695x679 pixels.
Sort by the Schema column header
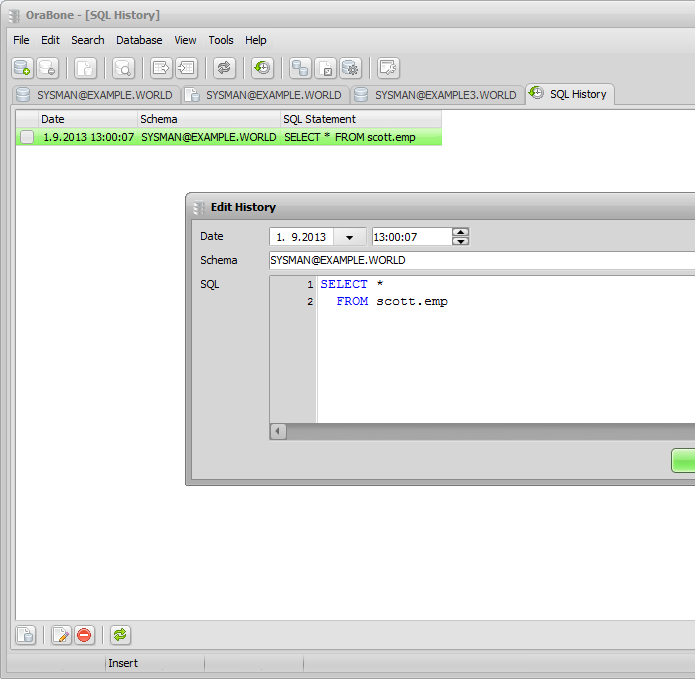pos(207,119)
